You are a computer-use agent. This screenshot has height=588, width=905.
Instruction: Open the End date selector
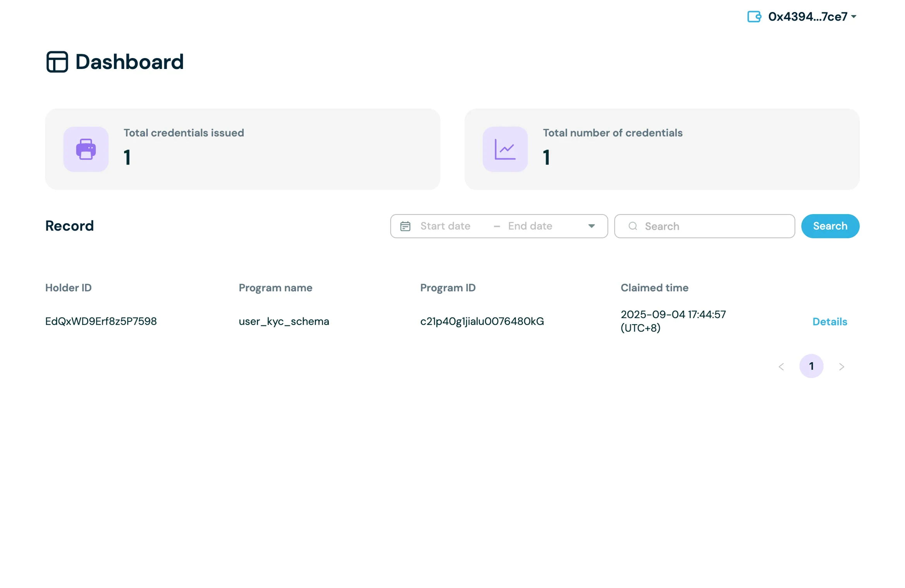tap(530, 226)
